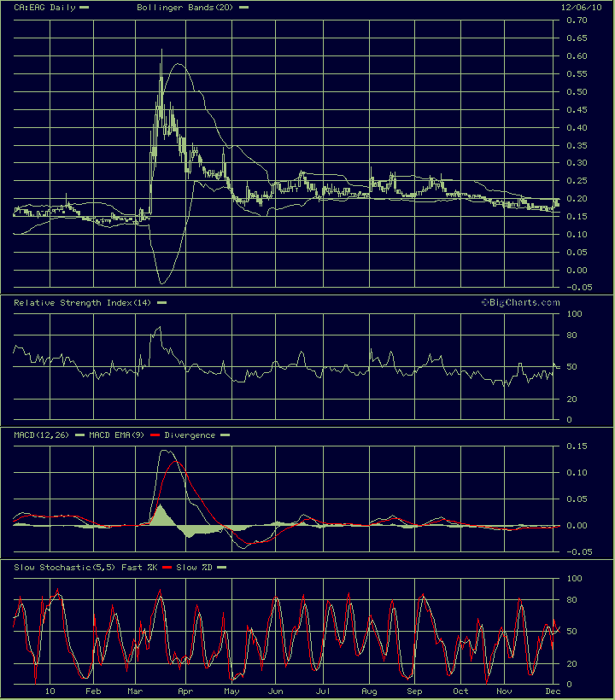Click the 0.60 price axis value

pyautogui.click(x=577, y=56)
